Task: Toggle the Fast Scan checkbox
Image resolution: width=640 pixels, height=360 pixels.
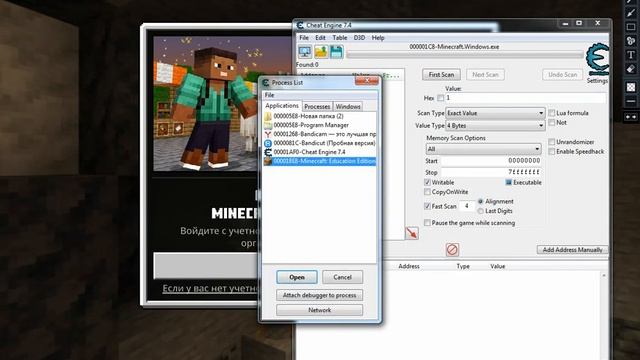Action: coord(427,206)
